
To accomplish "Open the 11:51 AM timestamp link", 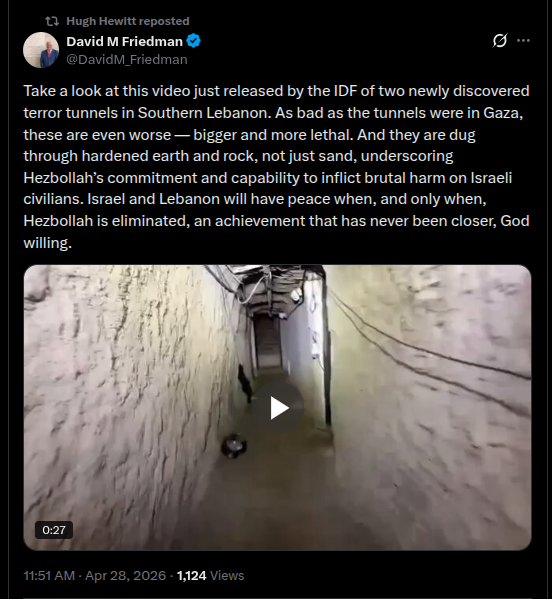I will point(49,575).
